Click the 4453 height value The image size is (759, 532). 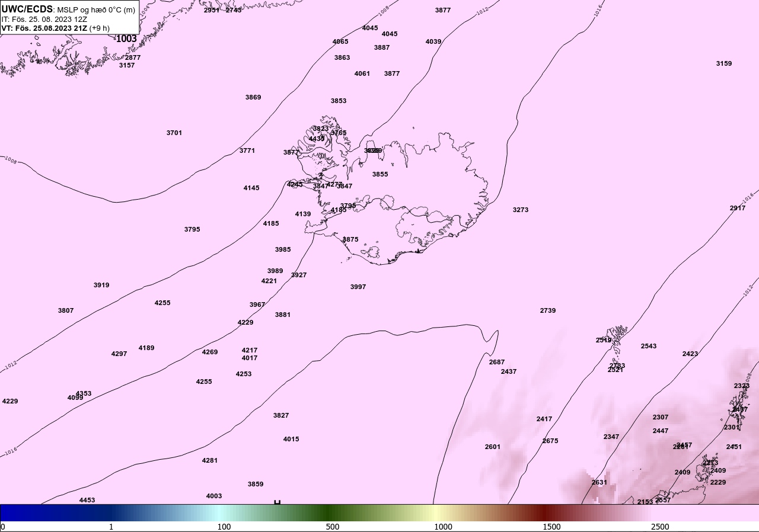coord(87,500)
